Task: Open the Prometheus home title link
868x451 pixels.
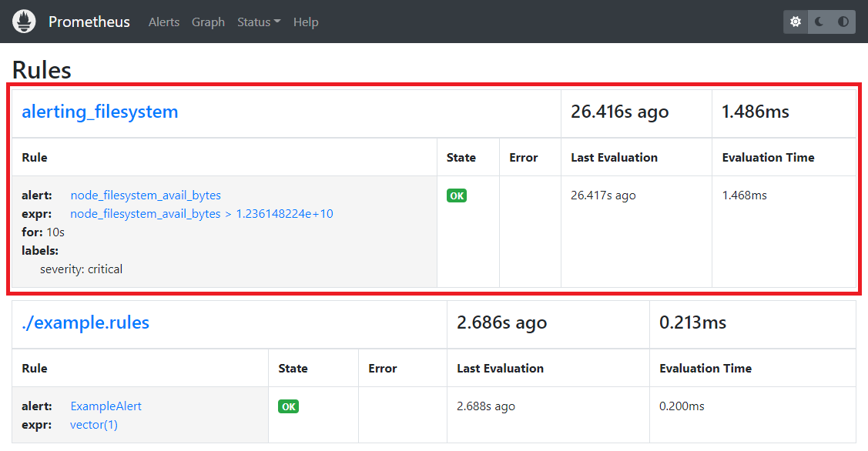Action: pyautogui.click(x=89, y=22)
